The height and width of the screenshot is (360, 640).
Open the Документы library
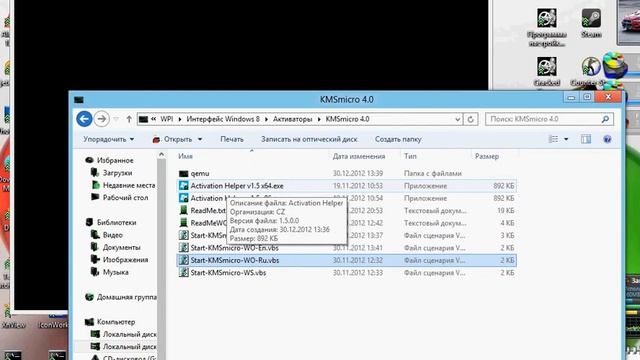[121, 247]
